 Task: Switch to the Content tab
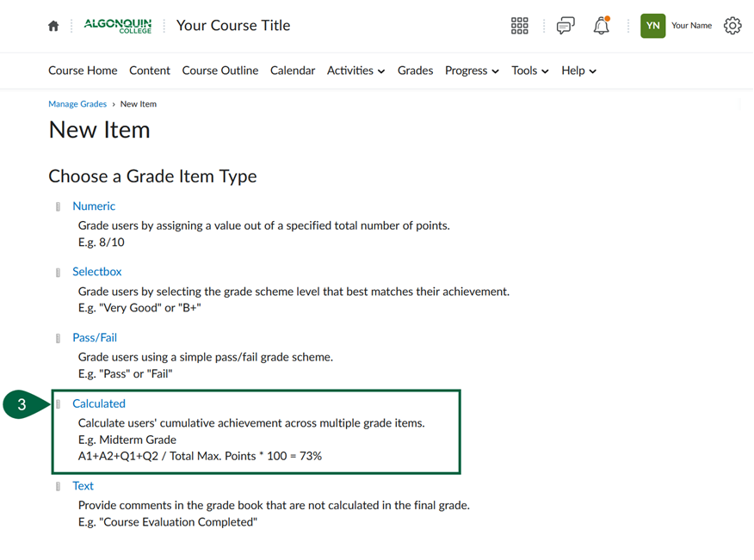click(149, 71)
